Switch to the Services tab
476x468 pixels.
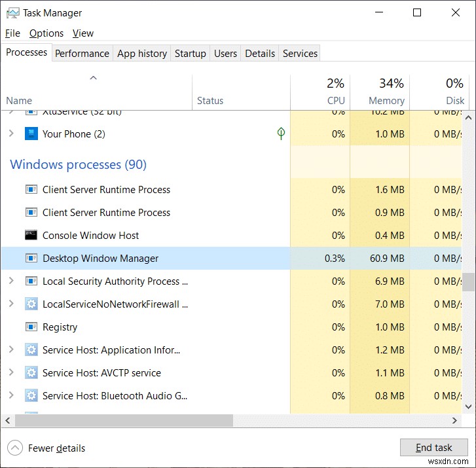[x=300, y=54]
